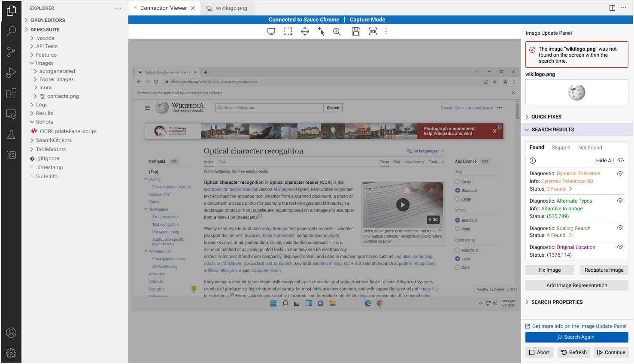Toggle the Hide All eye icon
634x364 pixels.
pos(620,161)
